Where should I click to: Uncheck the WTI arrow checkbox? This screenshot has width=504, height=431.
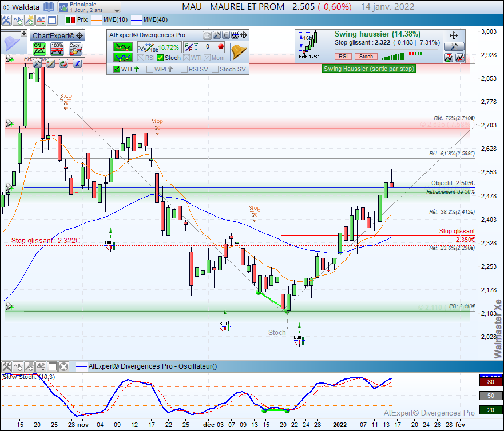(117, 69)
